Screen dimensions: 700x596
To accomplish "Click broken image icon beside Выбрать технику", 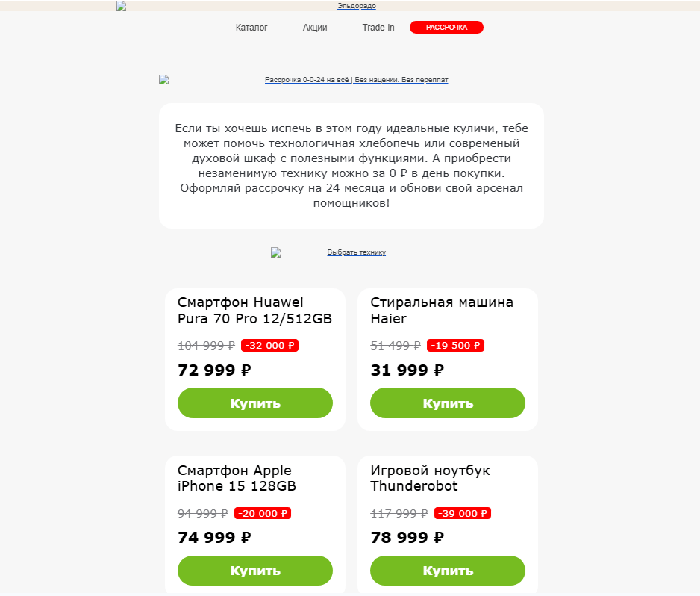I will [x=276, y=253].
